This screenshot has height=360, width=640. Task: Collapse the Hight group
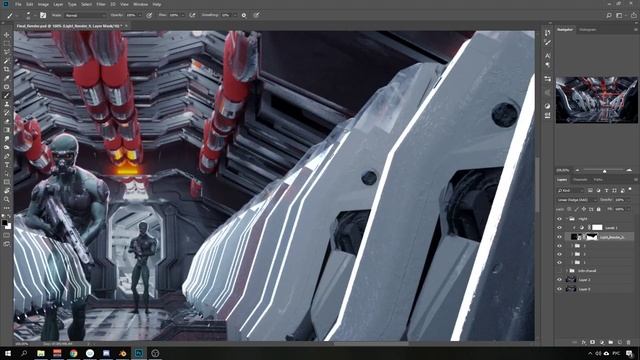click(567, 219)
